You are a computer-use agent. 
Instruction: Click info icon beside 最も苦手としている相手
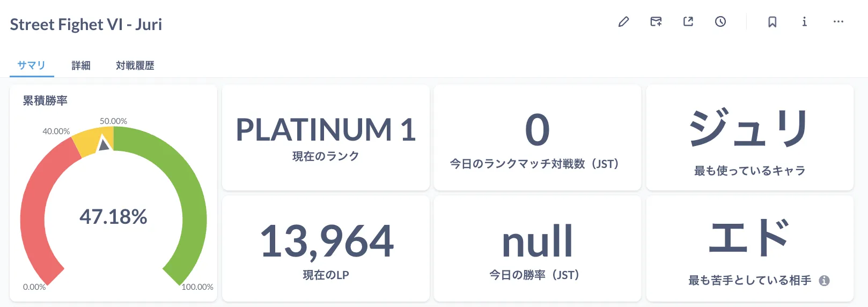[825, 281]
